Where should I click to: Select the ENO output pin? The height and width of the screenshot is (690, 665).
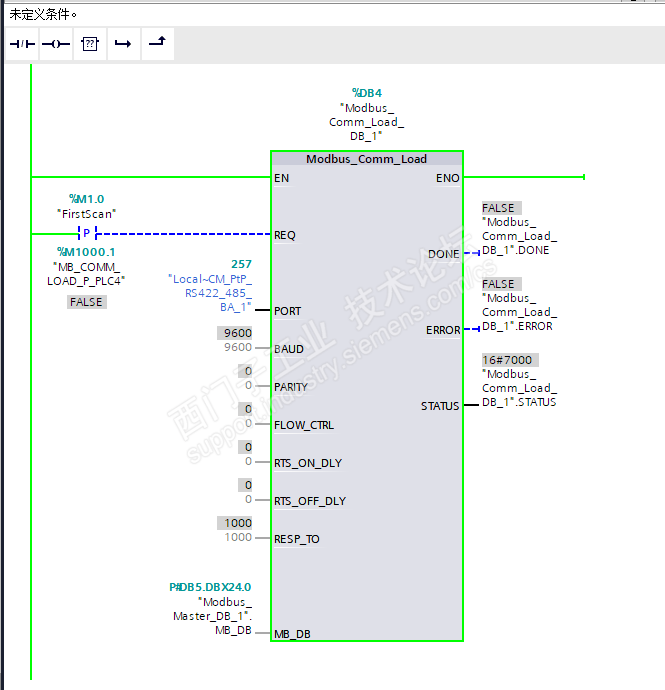pyautogui.click(x=448, y=178)
